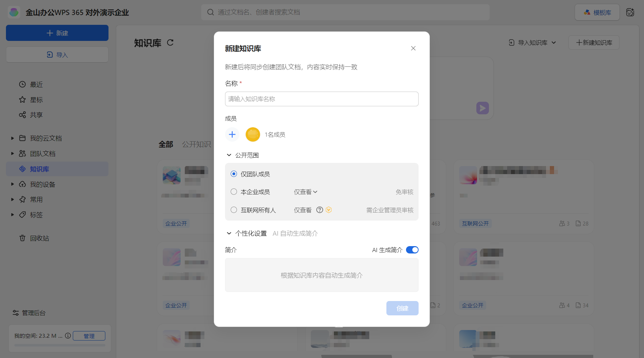Expand the 我的云文档 tree arrow
Viewport: 644px width, 358px height.
click(12, 138)
